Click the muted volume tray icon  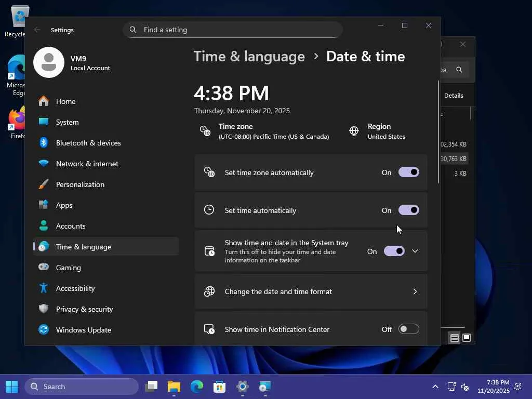(465, 387)
